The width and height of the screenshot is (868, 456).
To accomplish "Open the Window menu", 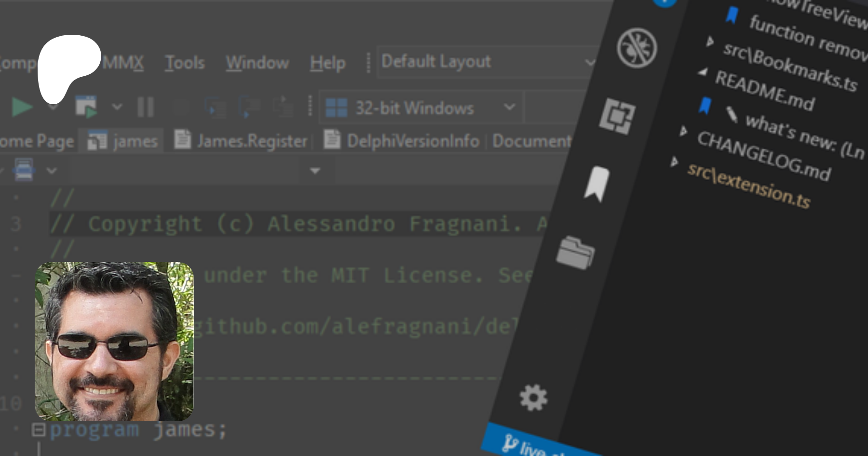I will (x=257, y=63).
